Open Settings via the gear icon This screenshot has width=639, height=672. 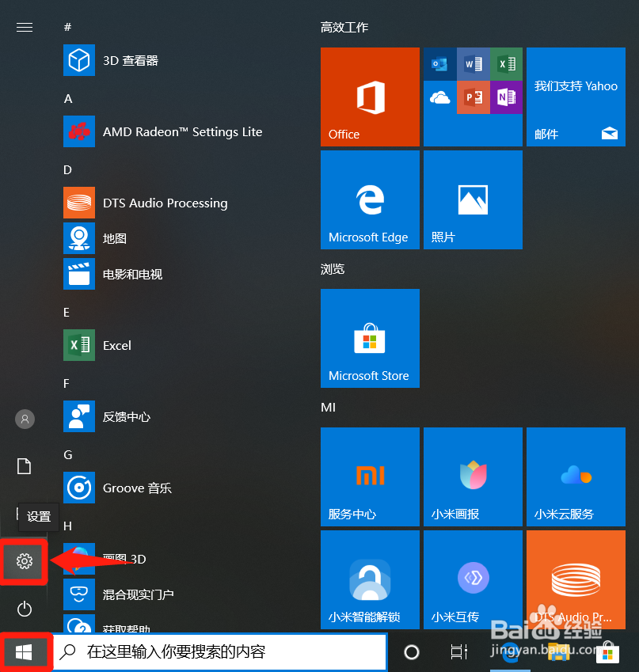[24, 561]
